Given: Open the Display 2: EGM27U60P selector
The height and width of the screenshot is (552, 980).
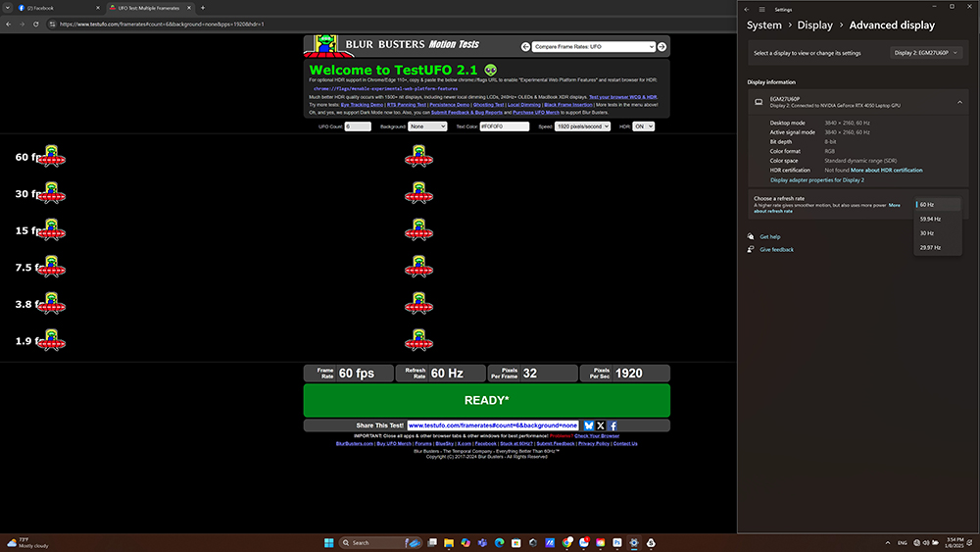Looking at the screenshot, I should 926,53.
